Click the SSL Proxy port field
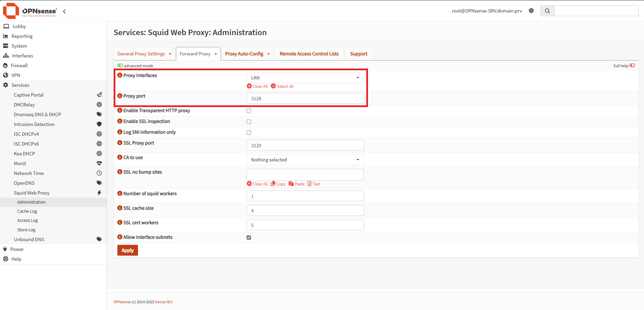The image size is (644, 310). (305, 145)
